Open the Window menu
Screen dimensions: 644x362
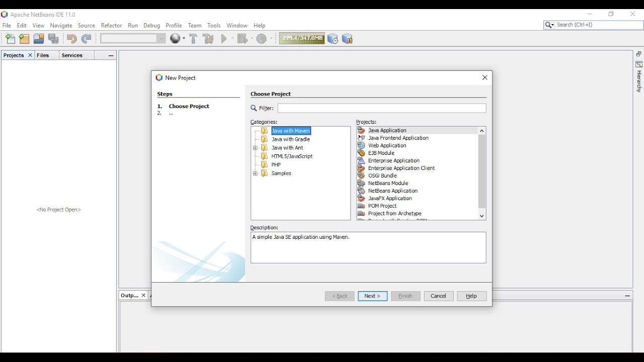coord(237,25)
